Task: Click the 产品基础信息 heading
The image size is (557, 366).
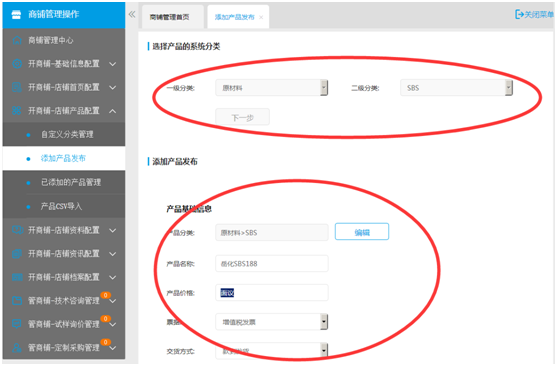Action: tap(189, 209)
